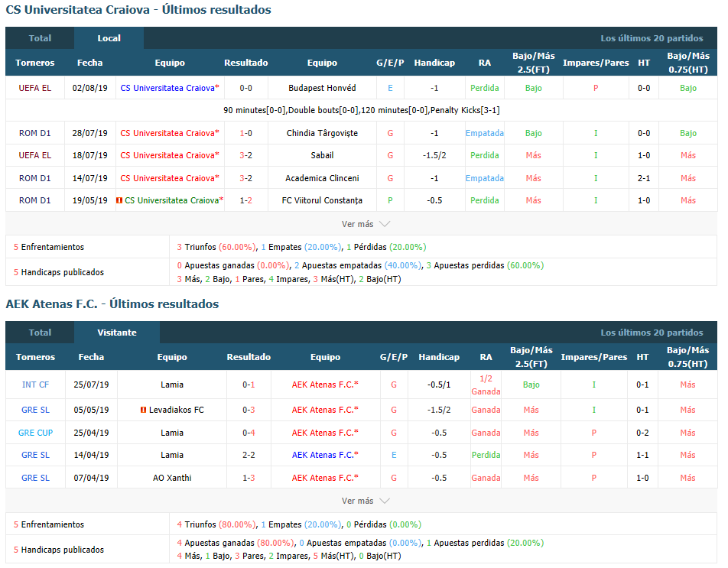Expand Ver más under Craiova results
The image size is (728, 568).
point(366,224)
